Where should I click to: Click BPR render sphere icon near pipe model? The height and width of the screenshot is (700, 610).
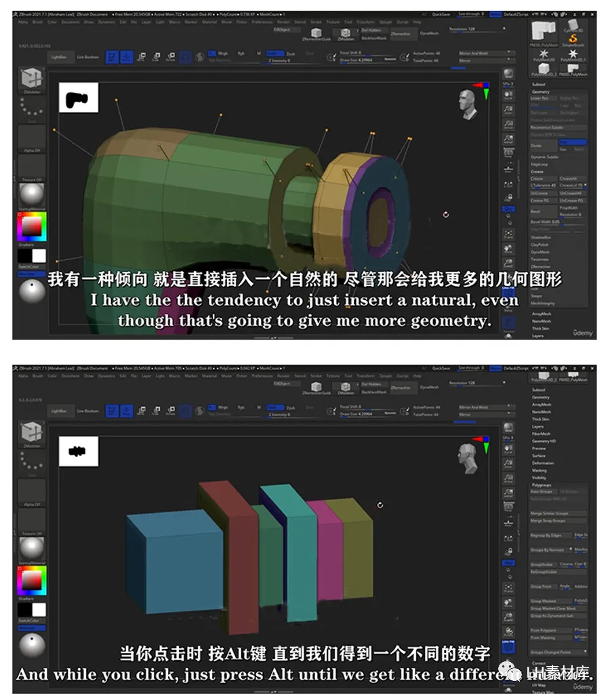[x=508, y=74]
